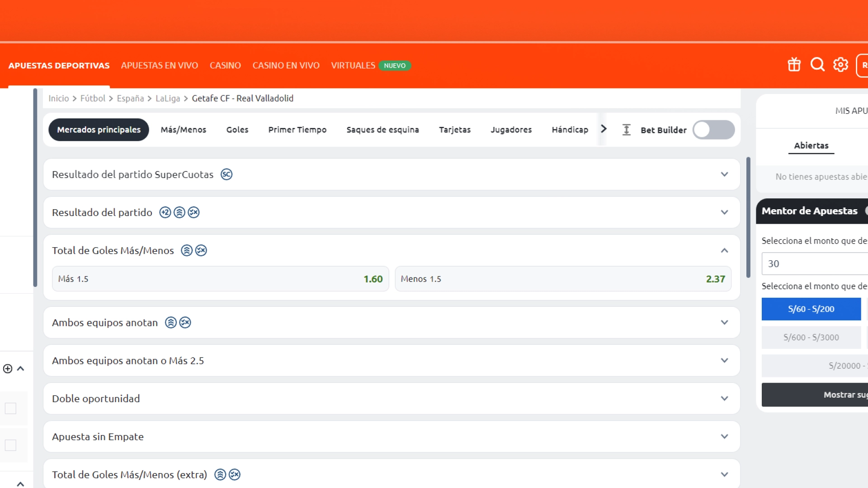This screenshot has width=868, height=488.
Task: Click the settings gear icon in top navigation
Action: click(840, 64)
